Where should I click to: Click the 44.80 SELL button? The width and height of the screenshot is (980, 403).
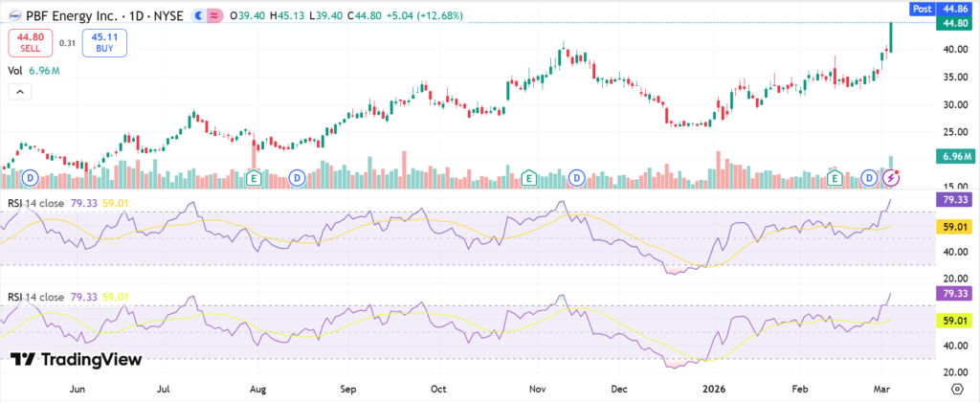tap(30, 42)
